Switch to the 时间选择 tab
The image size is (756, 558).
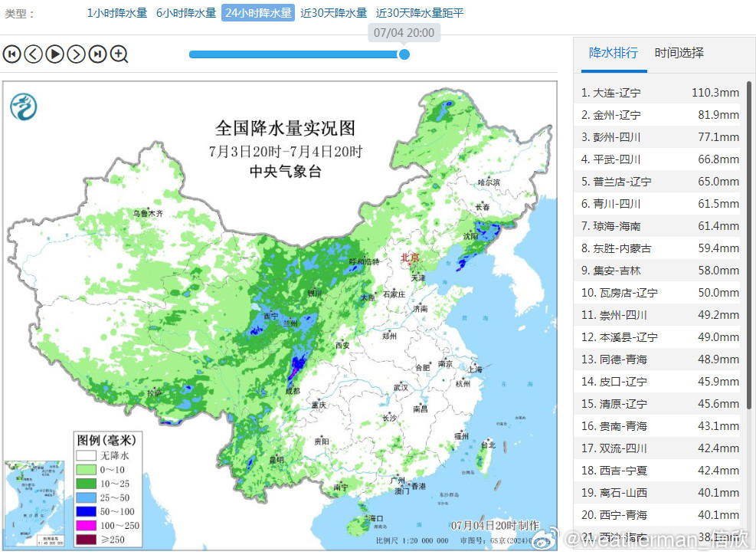tap(679, 53)
